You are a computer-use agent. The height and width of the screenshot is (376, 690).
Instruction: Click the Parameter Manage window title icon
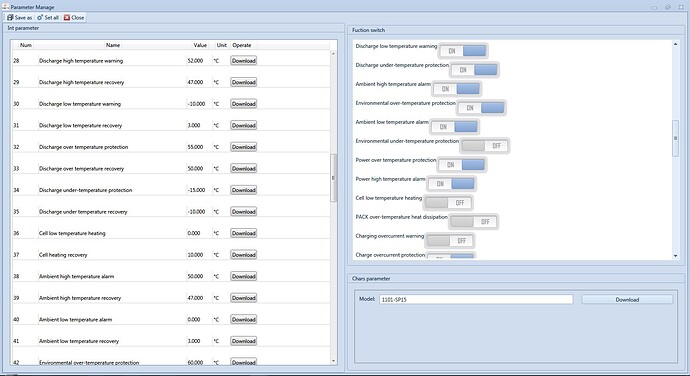[x=6, y=7]
